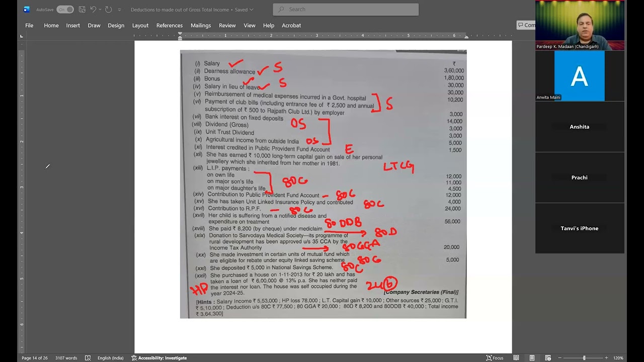Click the Word application logo icon
This screenshot has width=644, height=362.
[x=27, y=10]
